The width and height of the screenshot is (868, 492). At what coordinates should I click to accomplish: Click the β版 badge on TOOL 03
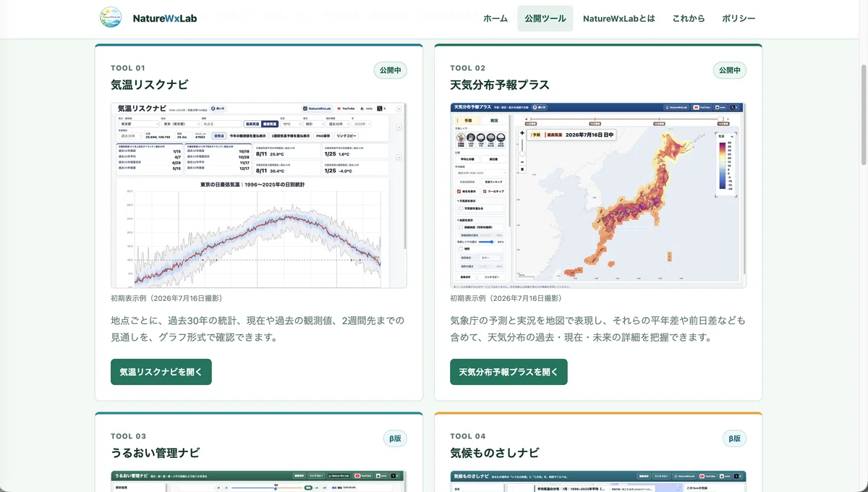point(395,438)
